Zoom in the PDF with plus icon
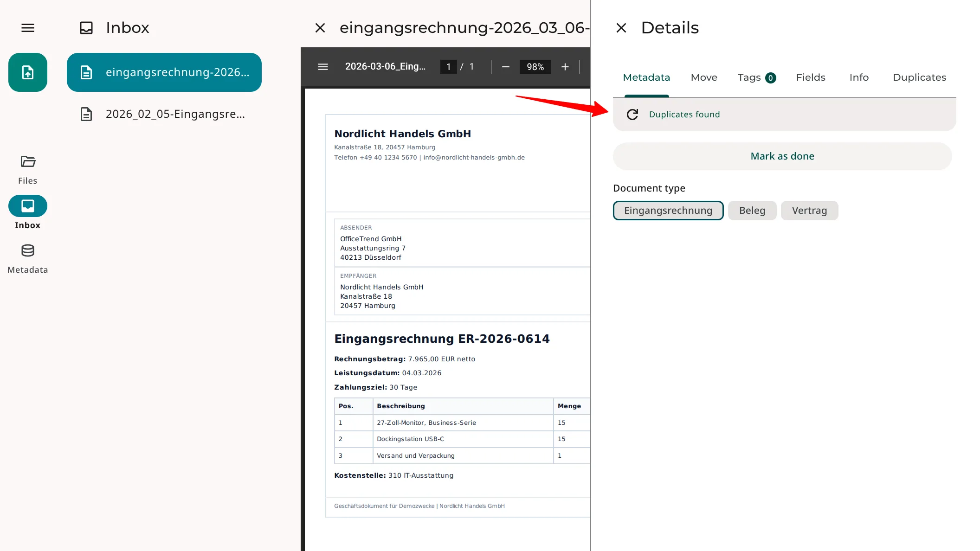 (x=565, y=67)
